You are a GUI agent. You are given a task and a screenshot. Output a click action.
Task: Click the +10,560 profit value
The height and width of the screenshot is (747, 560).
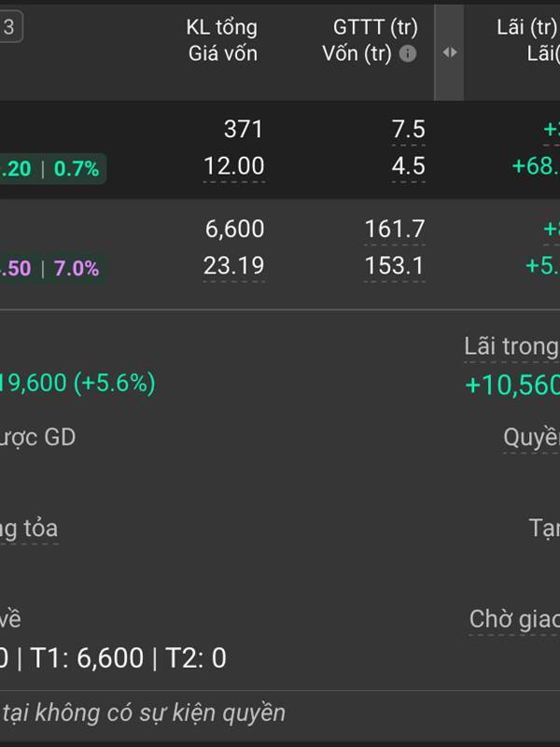click(x=512, y=385)
